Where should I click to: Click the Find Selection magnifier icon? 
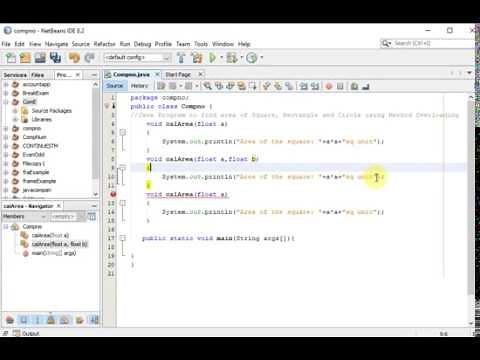pyautogui.click(x=207, y=86)
